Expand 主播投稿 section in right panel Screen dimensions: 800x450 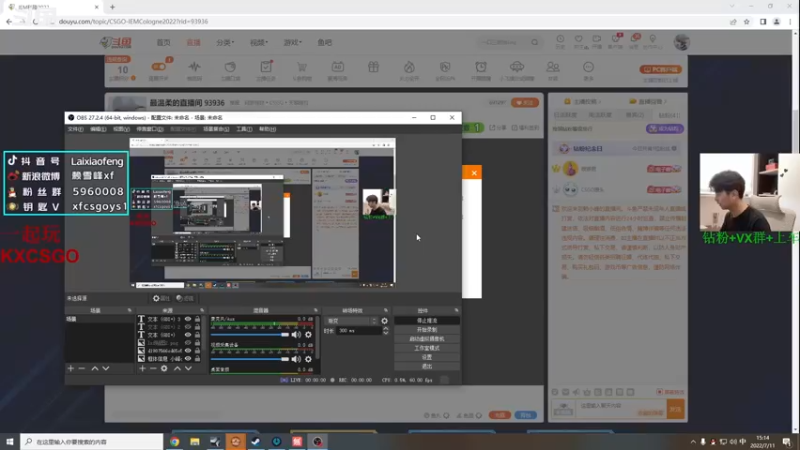[x=582, y=102]
